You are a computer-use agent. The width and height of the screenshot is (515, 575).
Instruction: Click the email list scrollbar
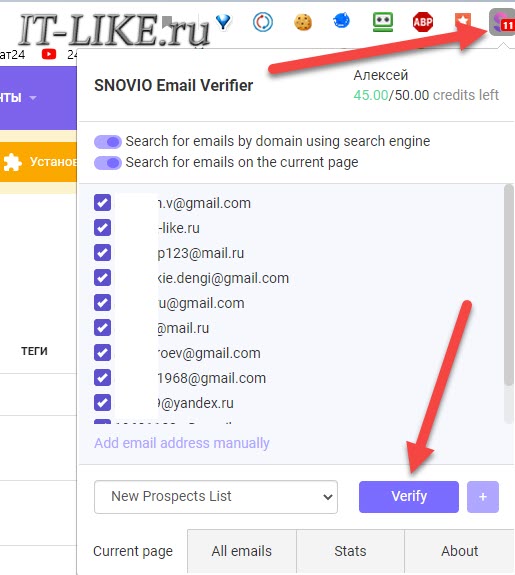pyautogui.click(x=508, y=285)
